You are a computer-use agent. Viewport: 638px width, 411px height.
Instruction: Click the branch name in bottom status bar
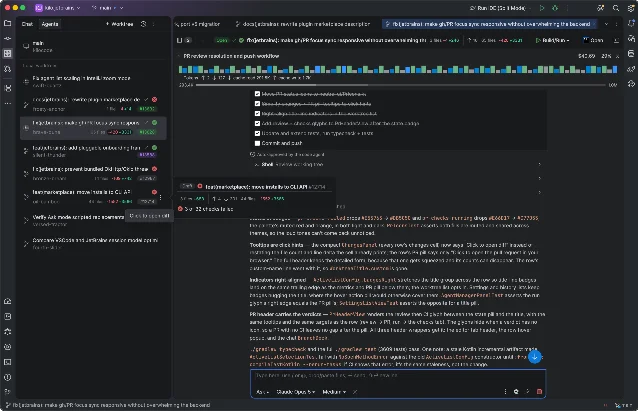(108, 405)
